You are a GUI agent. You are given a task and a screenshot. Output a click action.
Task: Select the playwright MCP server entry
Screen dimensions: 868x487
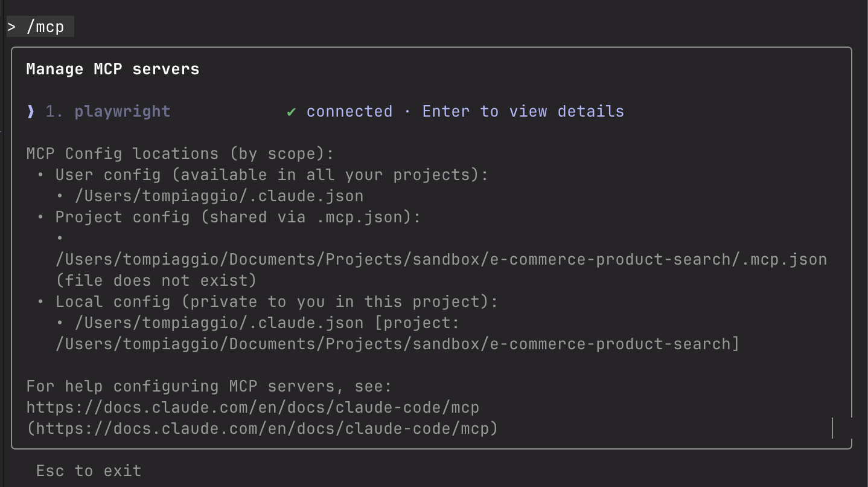coord(123,112)
